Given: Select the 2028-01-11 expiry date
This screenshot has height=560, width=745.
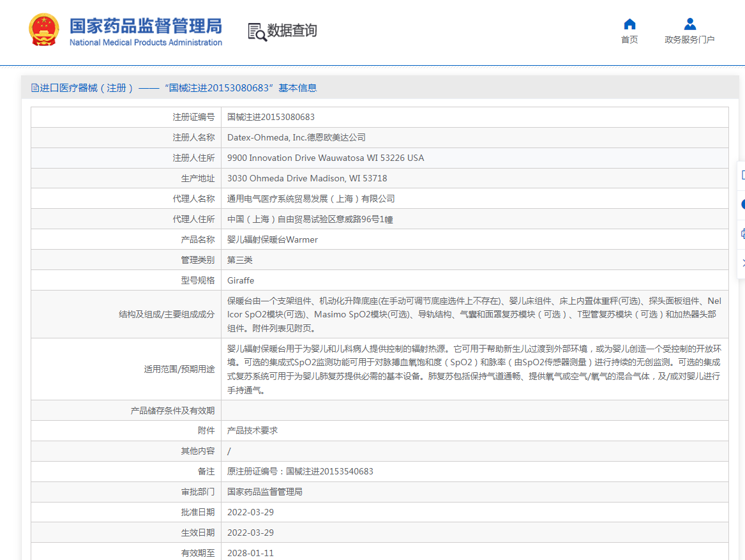Looking at the screenshot, I should tap(250, 554).
